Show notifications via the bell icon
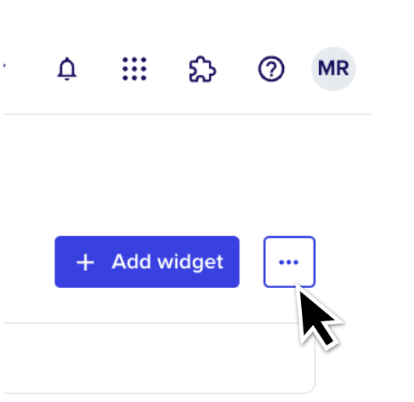The height and width of the screenshot is (402, 414). coord(67,69)
